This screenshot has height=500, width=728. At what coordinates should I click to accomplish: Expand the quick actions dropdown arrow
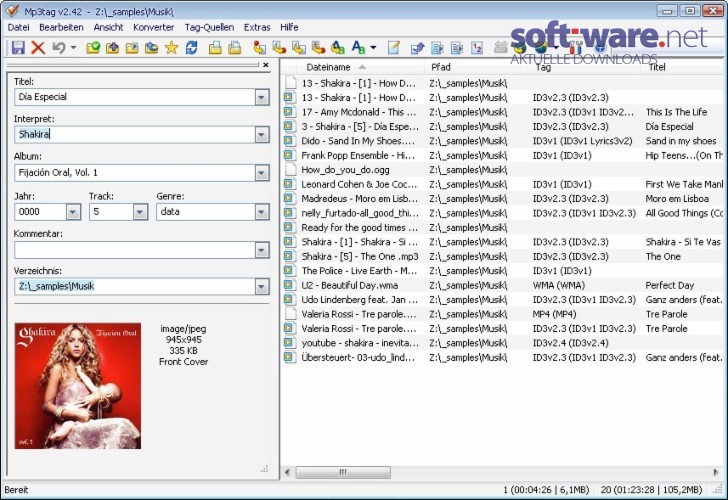373,47
